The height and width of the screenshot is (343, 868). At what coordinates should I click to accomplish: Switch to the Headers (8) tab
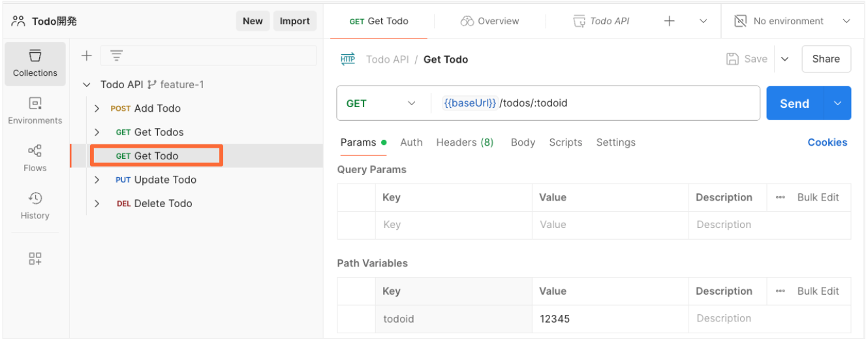click(x=465, y=142)
